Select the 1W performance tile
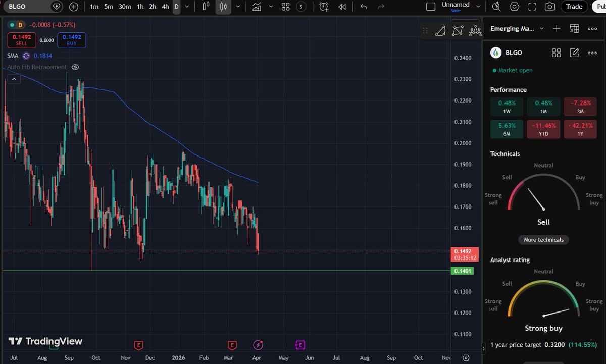 507,107
